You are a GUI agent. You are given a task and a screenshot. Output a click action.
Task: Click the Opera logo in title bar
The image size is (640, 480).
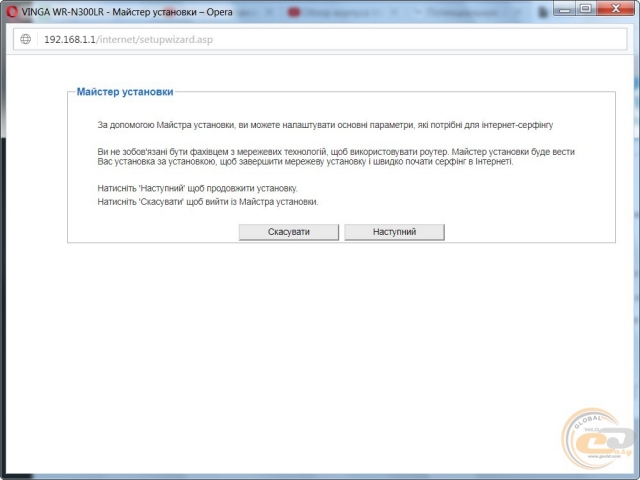12,12
